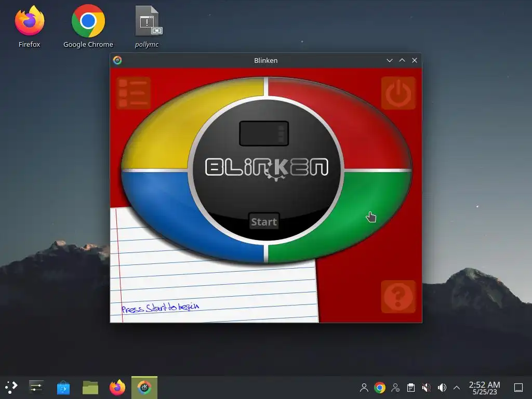Open Firefox from the taskbar
The image size is (532, 399).
[x=117, y=387]
